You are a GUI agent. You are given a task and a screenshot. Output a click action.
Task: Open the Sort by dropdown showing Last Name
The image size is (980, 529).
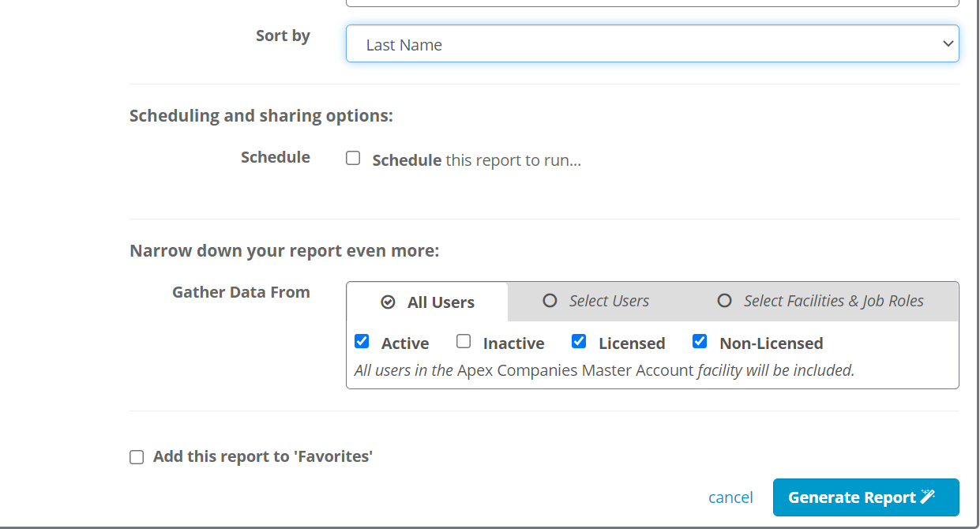click(x=651, y=43)
